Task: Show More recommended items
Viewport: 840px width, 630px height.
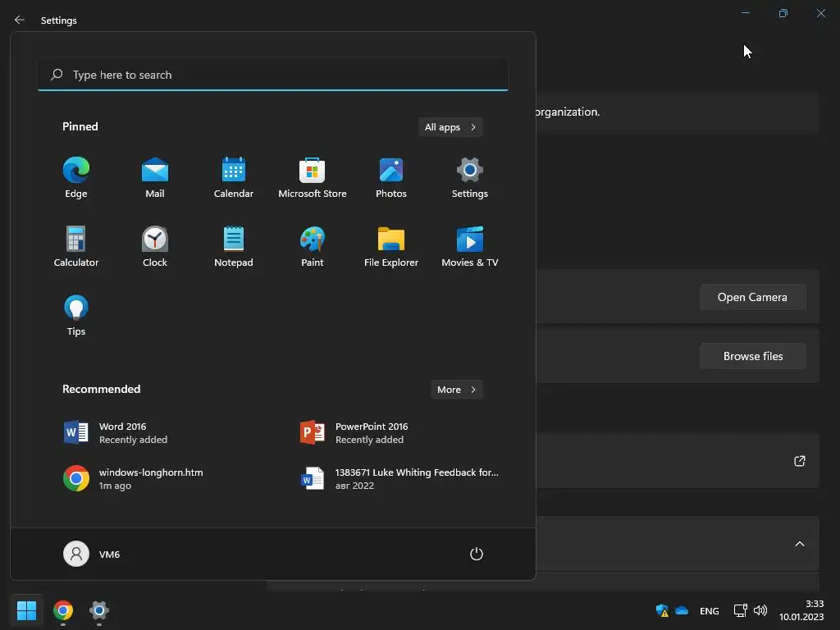Action: click(x=456, y=390)
